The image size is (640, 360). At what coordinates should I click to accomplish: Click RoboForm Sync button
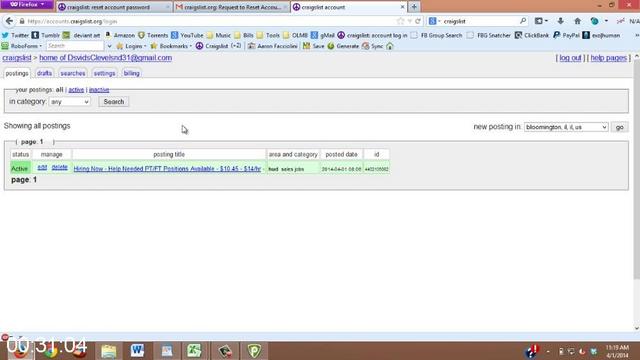tap(372, 46)
